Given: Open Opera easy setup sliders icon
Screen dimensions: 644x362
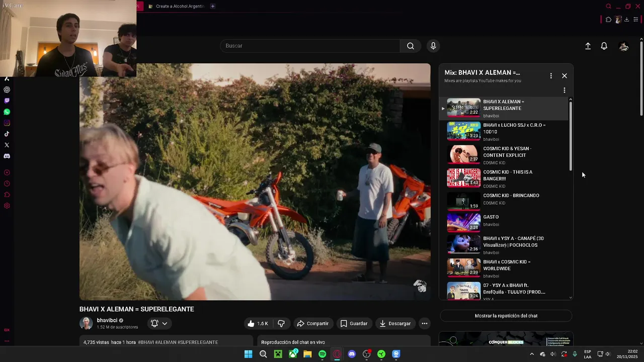Looking at the screenshot, I should [x=635, y=20].
